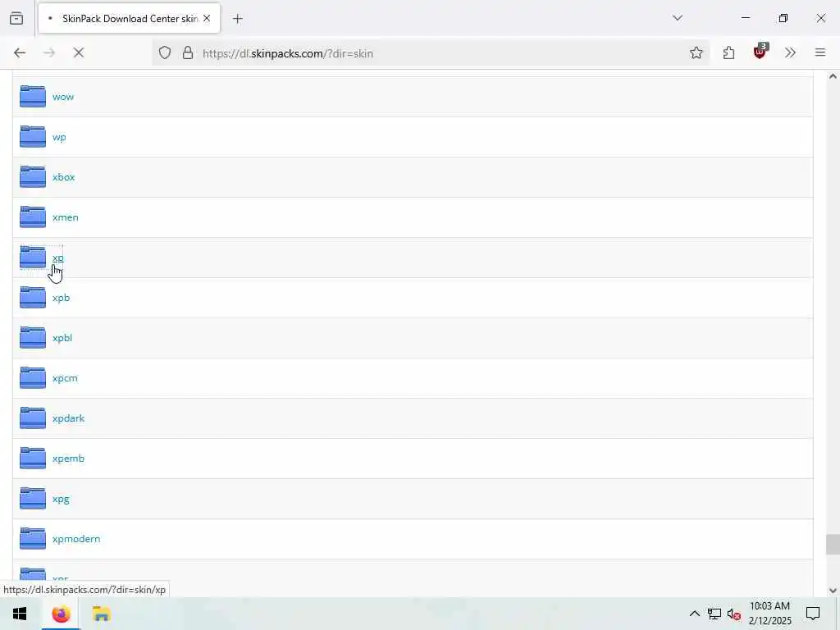
Task: Open the xpg directory link
Action: coord(61,499)
